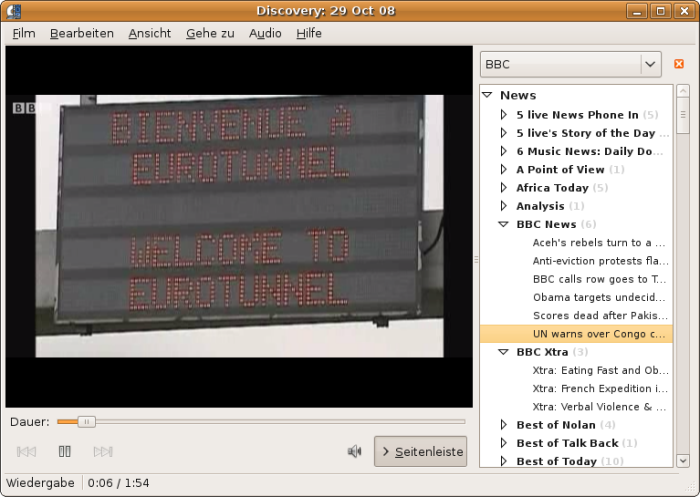Close the sidebar with orange X
Screen dimensions: 700x497
tap(679, 64)
